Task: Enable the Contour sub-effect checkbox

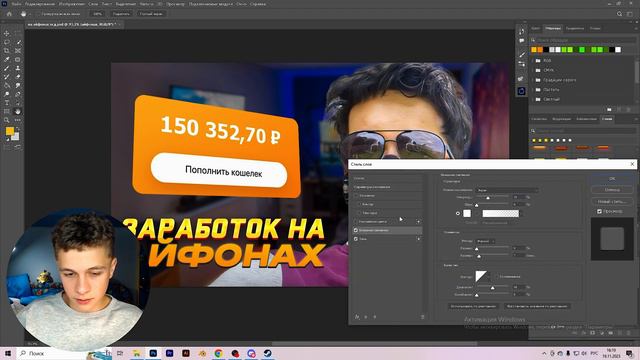Action: pos(359,204)
